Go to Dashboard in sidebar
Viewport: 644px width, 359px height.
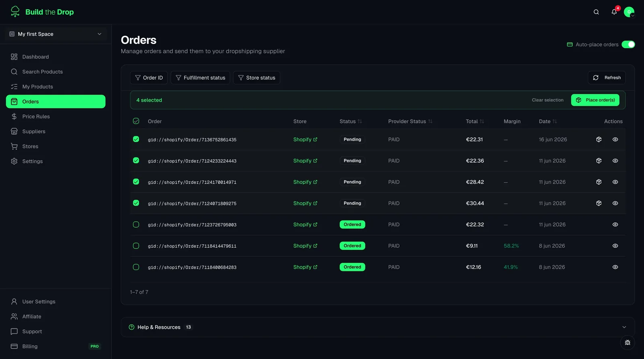(56, 57)
